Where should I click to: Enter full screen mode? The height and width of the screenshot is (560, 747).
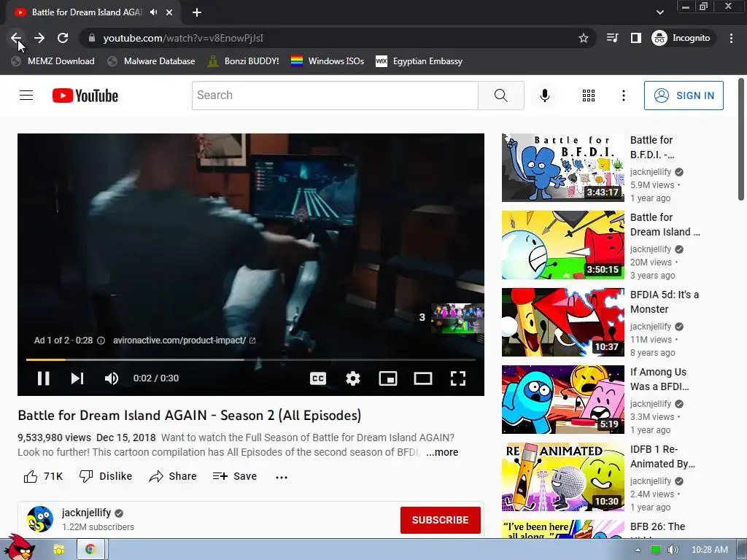click(458, 378)
